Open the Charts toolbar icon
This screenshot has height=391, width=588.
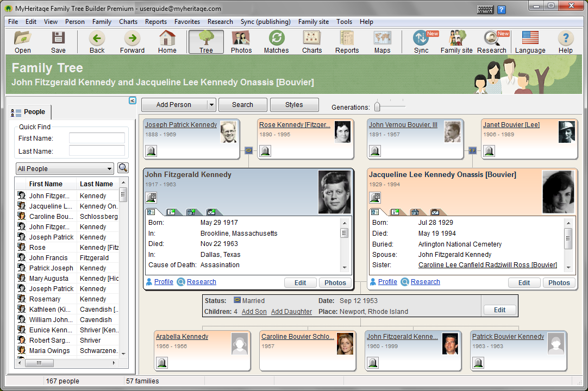tap(311, 42)
